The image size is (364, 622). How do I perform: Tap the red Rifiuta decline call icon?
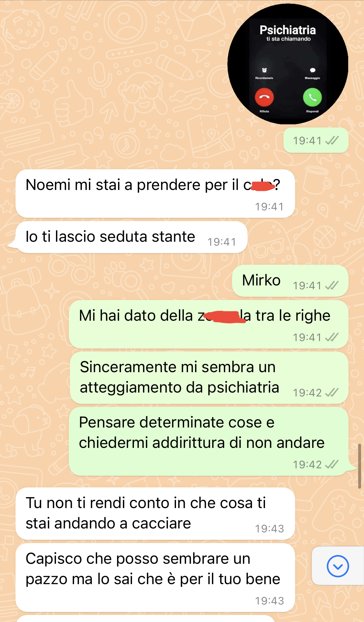(x=264, y=97)
